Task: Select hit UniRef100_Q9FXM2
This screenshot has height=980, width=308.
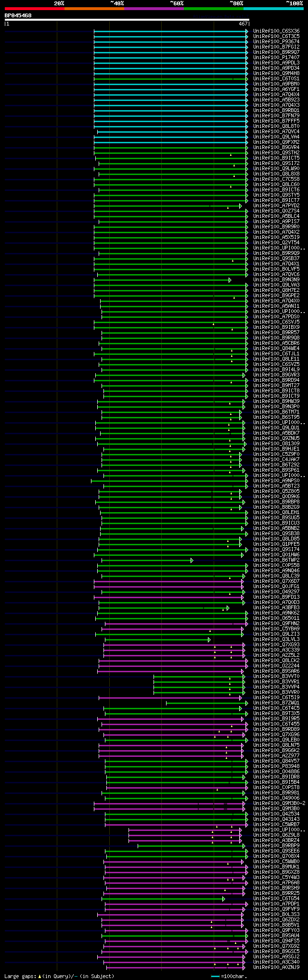Action: point(276,142)
